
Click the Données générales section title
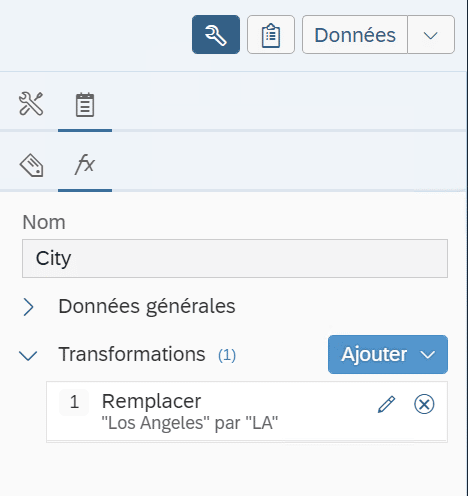point(147,306)
